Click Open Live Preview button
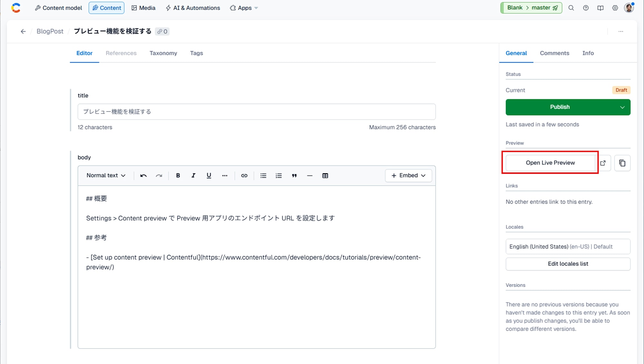Image resolution: width=644 pixels, height=364 pixels. (550, 163)
